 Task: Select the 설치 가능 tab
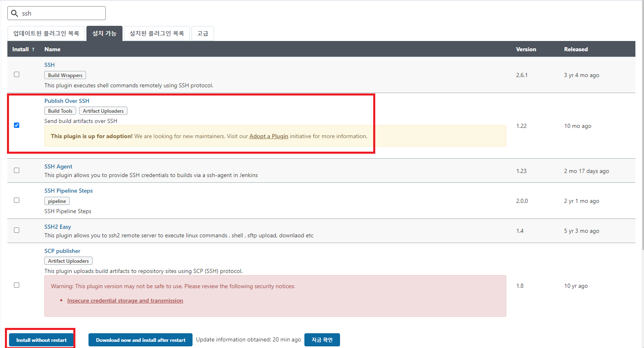click(104, 34)
